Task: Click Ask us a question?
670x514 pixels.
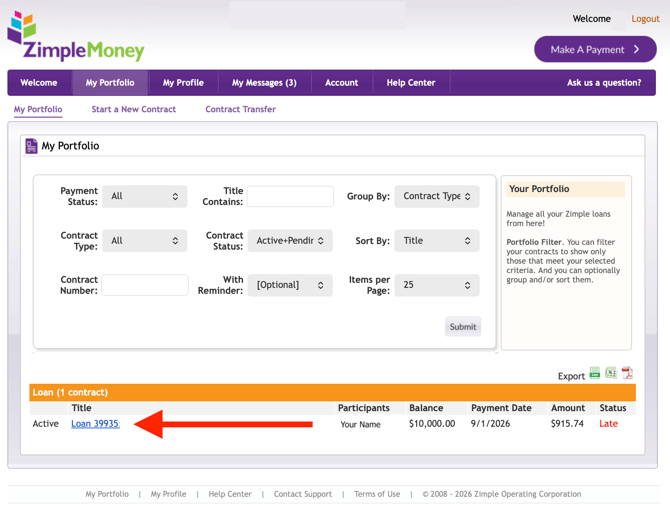Action: coord(604,82)
